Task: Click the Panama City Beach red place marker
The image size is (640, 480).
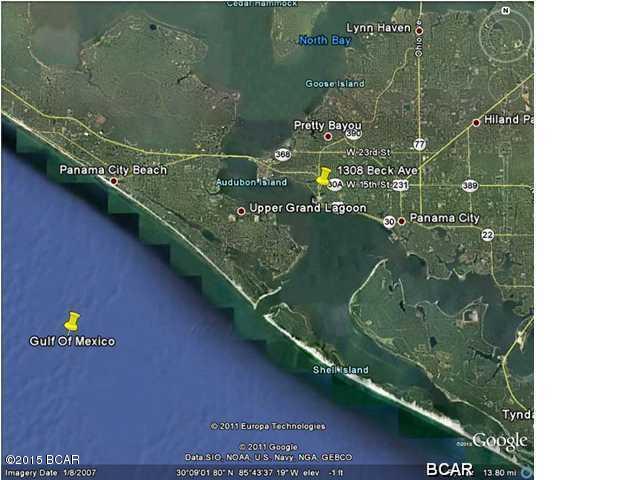Action: coord(114,181)
